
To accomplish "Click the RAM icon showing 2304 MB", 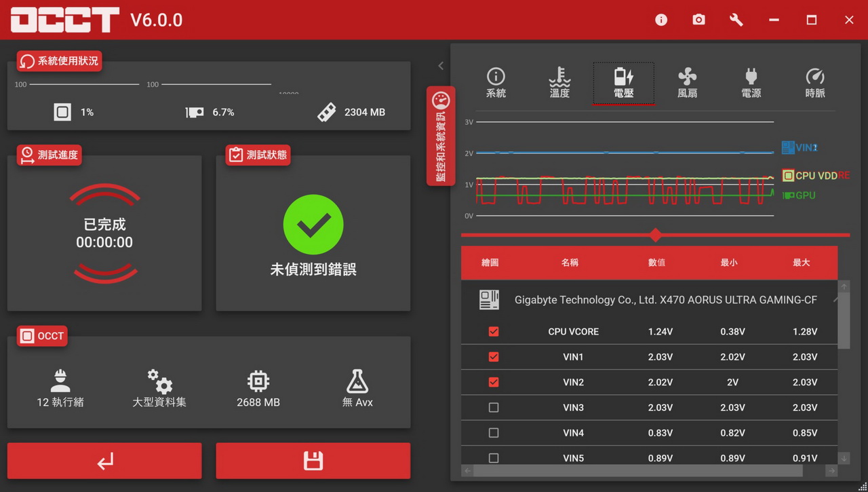I will [x=326, y=112].
